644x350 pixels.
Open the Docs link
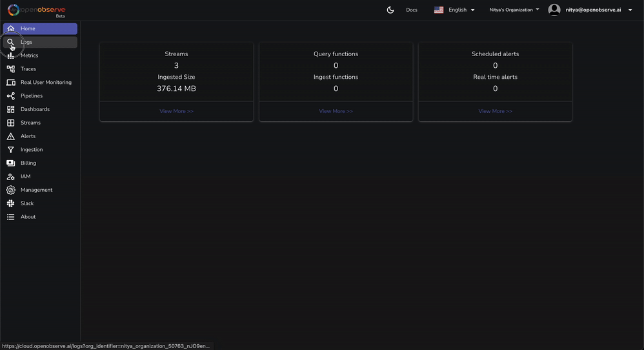click(x=412, y=10)
